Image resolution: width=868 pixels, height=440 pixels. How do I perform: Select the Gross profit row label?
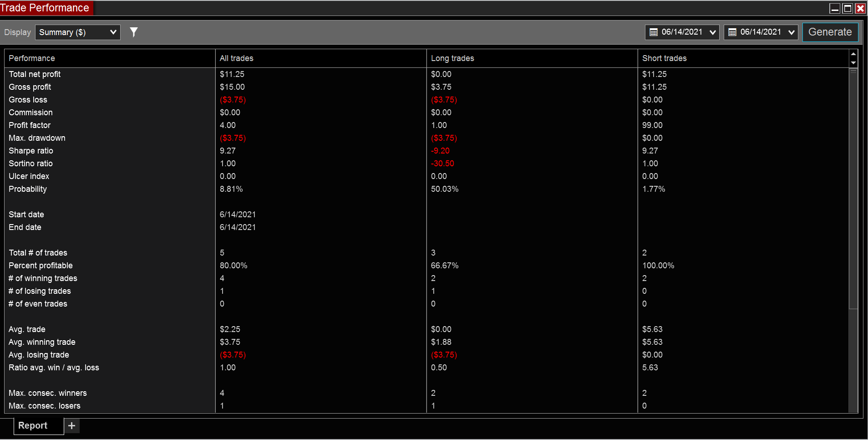(x=30, y=87)
